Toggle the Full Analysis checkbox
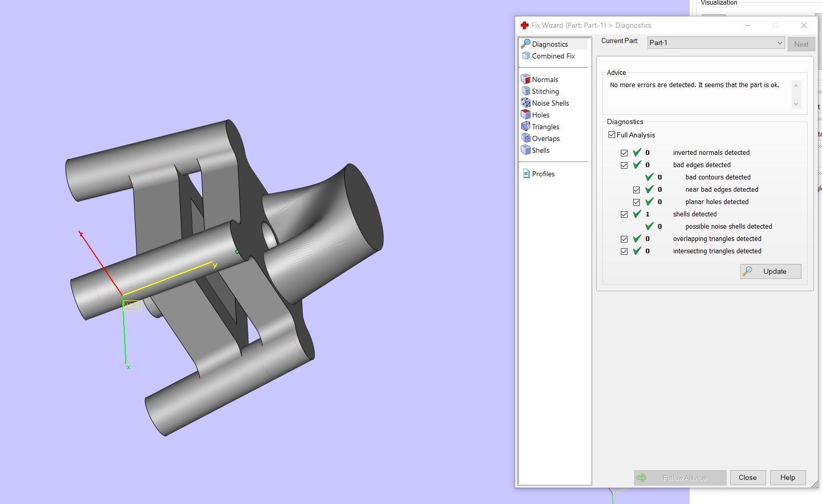 [x=612, y=135]
